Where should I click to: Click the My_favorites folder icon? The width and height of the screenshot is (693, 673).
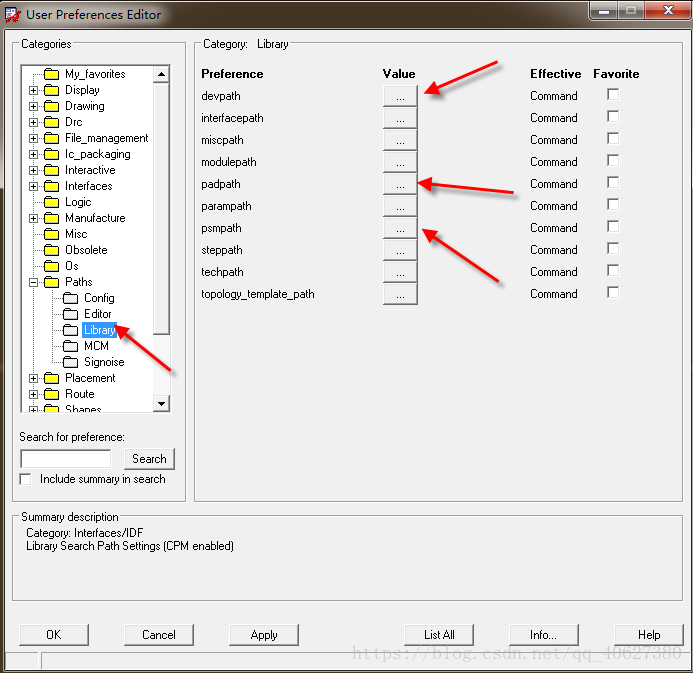53,74
